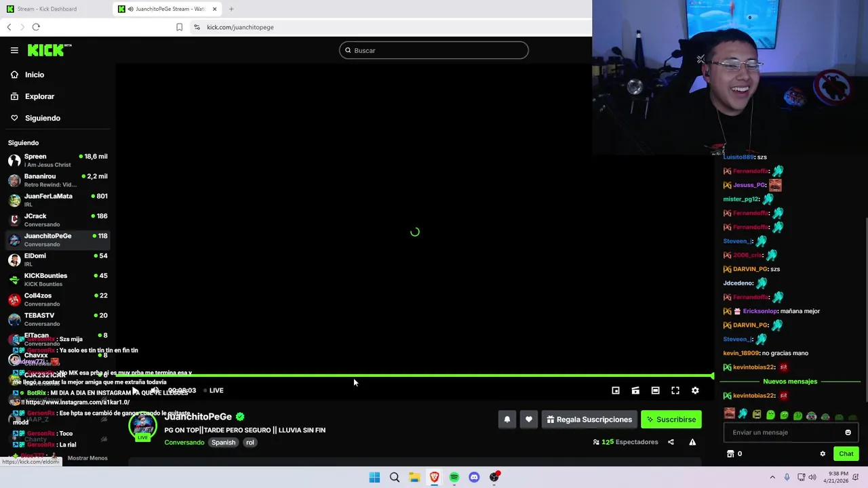This screenshot has width=868, height=488.
Task: Go back in browser history
Action: click(x=9, y=27)
